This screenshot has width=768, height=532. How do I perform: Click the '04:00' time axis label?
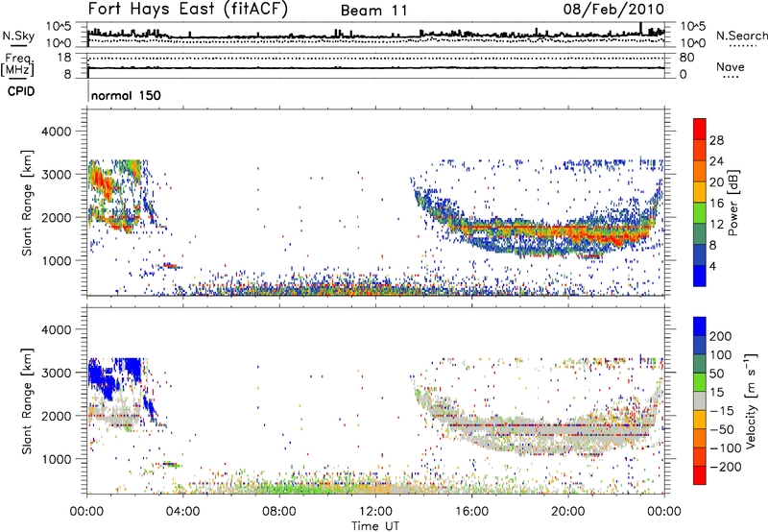click(x=182, y=512)
